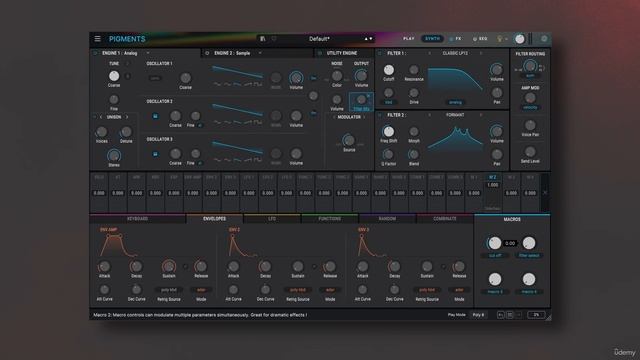Viewport: 640px width, 360px height.
Task: Open the LFO modulation tab
Action: (x=272, y=219)
